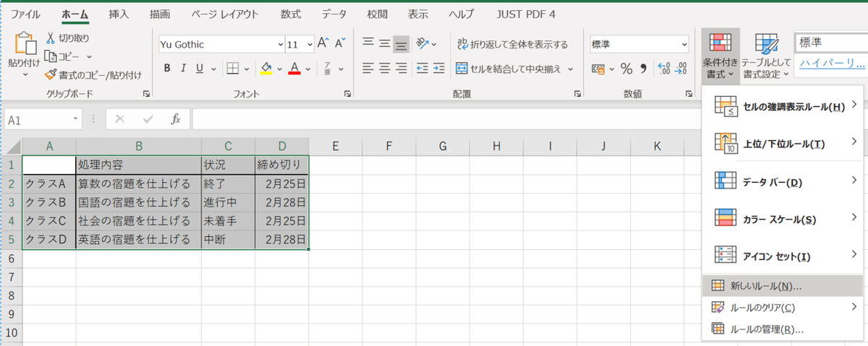Click the phonetic guide (ア亜) icon
The width and height of the screenshot is (868, 346).
click(x=327, y=69)
